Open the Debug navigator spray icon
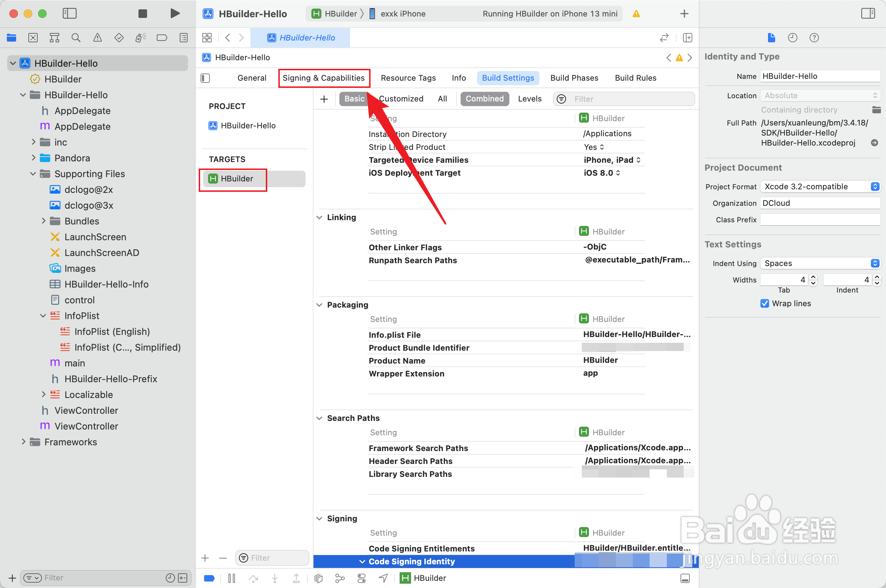Image resolution: width=886 pixels, height=588 pixels. 141,38
